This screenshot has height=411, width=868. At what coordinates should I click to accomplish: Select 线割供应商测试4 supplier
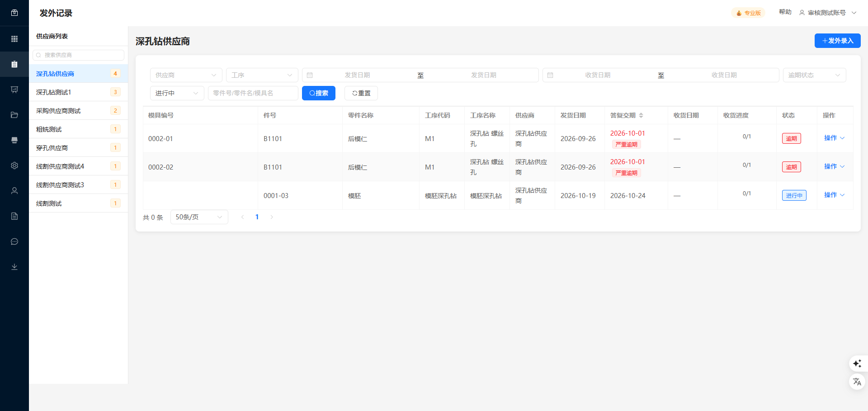point(79,166)
